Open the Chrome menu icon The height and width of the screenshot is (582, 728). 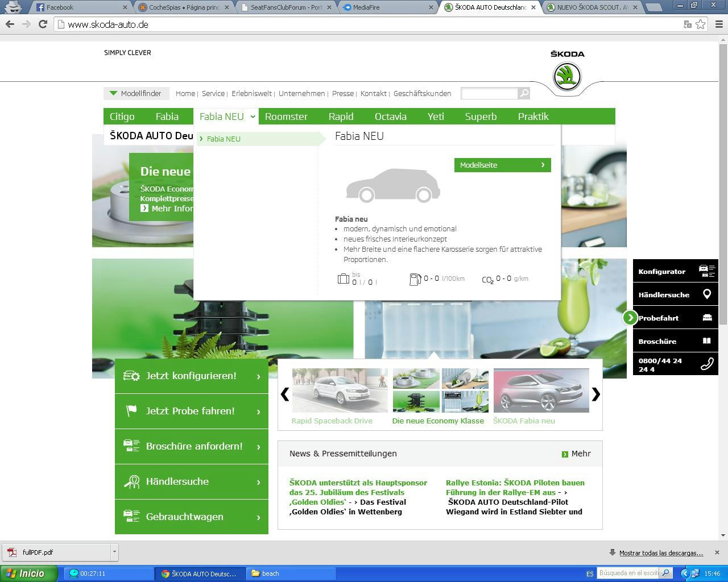718,24
